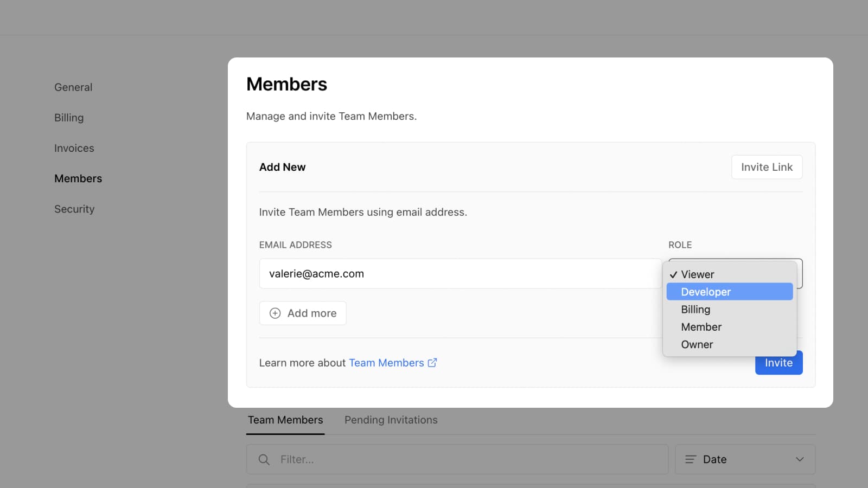Navigate to Security settings in sidebar
The width and height of the screenshot is (868, 488).
pyautogui.click(x=74, y=209)
